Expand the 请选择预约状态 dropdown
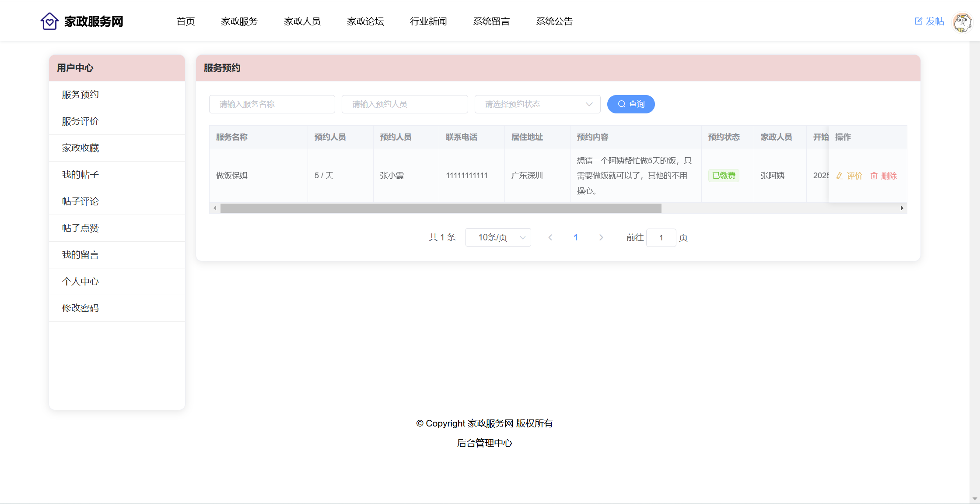The image size is (980, 504). coord(537,104)
